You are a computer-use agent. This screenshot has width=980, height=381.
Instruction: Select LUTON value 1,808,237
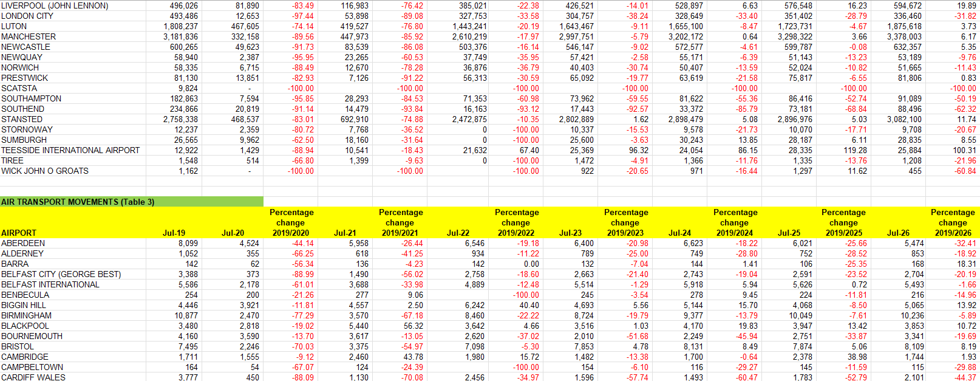[x=180, y=26]
